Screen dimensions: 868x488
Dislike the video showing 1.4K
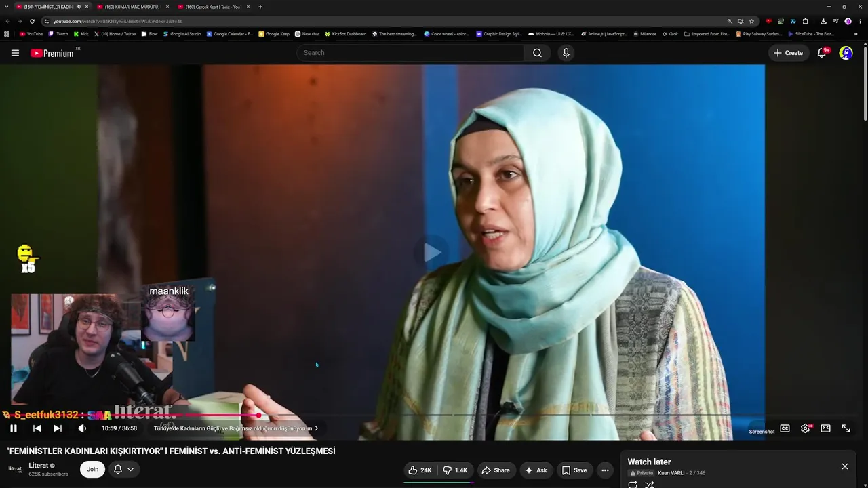pos(455,470)
